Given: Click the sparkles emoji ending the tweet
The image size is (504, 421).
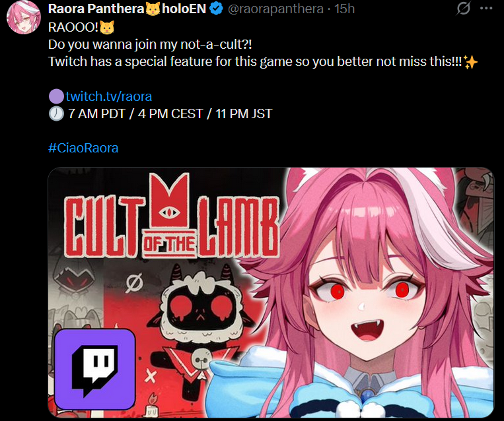Looking at the screenshot, I should 471,61.
